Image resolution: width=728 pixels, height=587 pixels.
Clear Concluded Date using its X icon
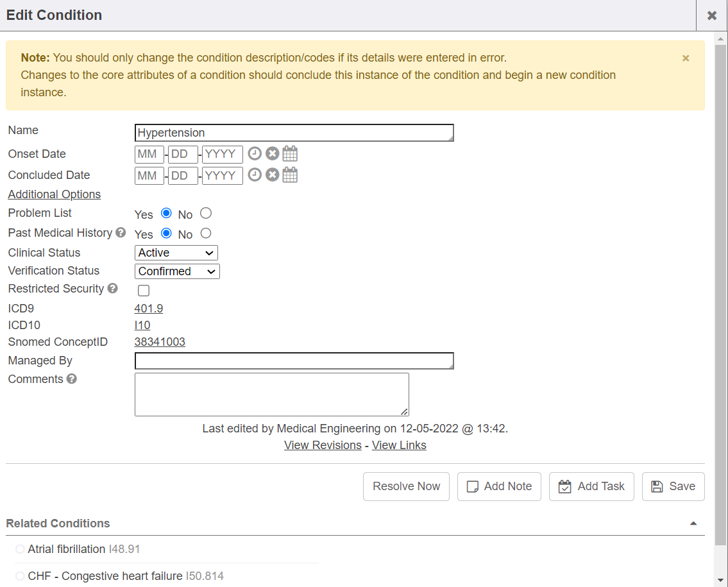[273, 175]
